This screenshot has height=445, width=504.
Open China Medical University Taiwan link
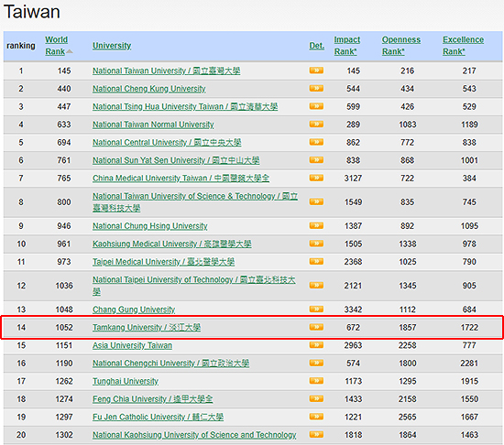click(x=181, y=179)
